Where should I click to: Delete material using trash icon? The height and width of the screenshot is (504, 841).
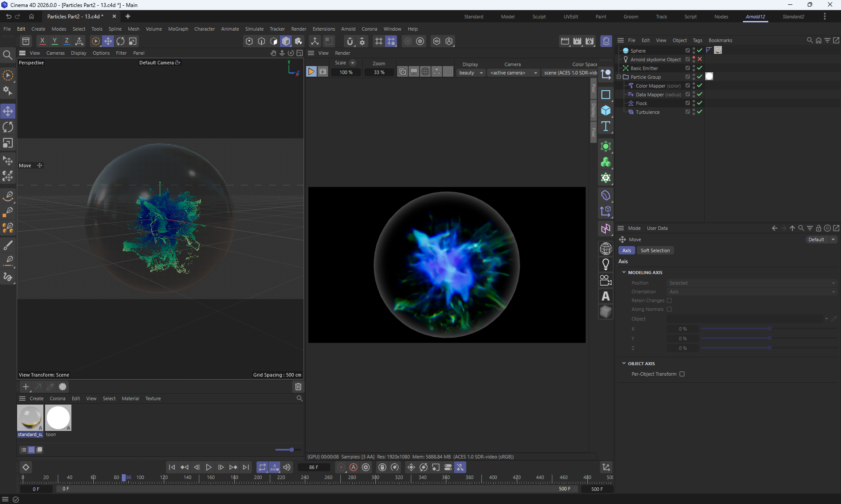point(298,387)
